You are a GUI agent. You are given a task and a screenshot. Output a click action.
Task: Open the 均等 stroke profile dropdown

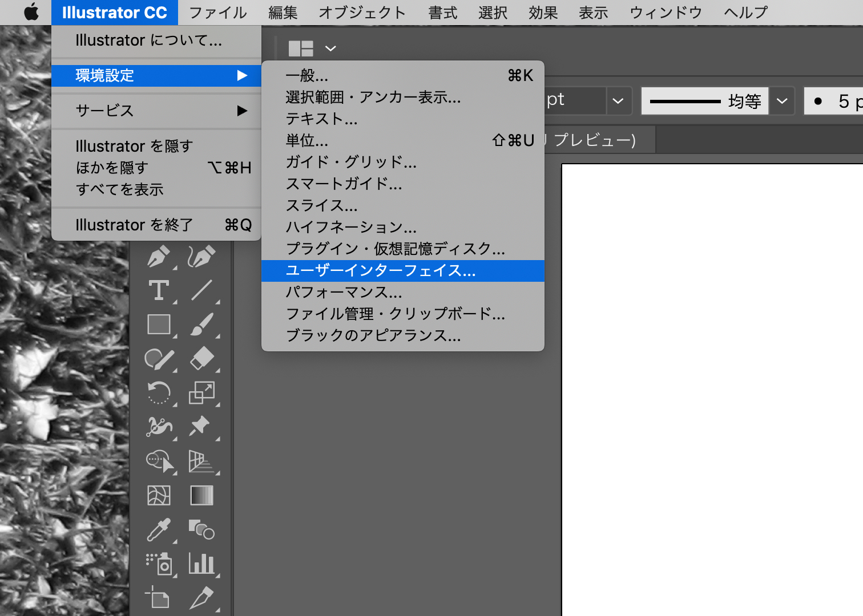coord(782,101)
